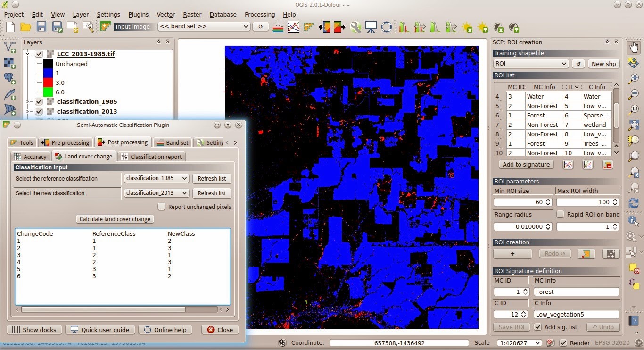Open the Raster menu
Viewport: 644px width, 350px height.
[x=192, y=15]
